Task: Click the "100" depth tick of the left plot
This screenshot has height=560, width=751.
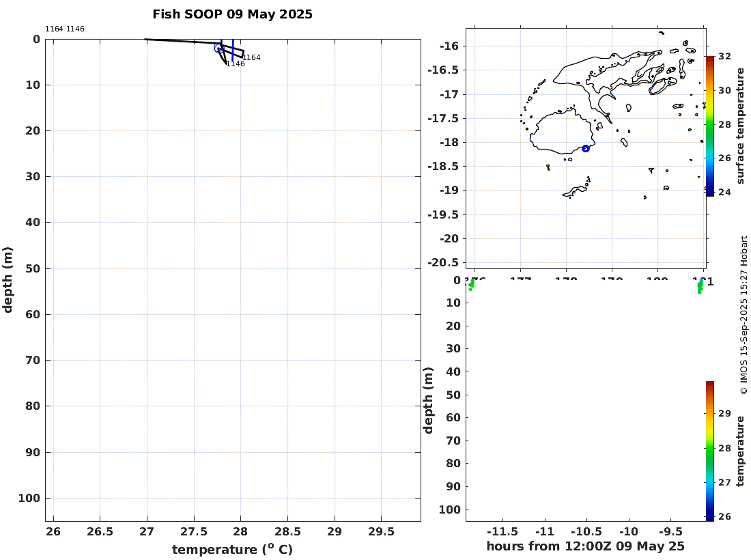Action: point(29,499)
